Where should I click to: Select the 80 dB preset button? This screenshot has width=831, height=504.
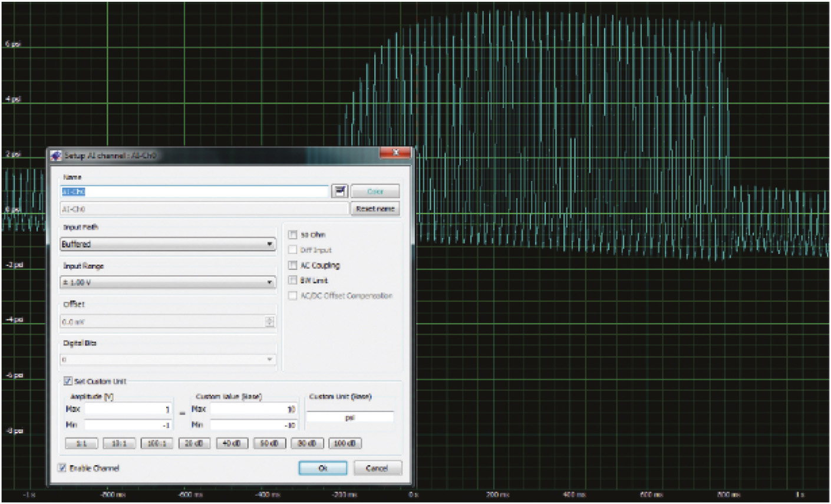pos(308,443)
